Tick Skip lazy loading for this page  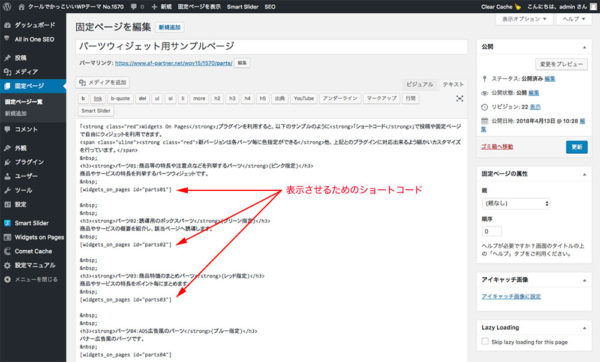[485, 341]
